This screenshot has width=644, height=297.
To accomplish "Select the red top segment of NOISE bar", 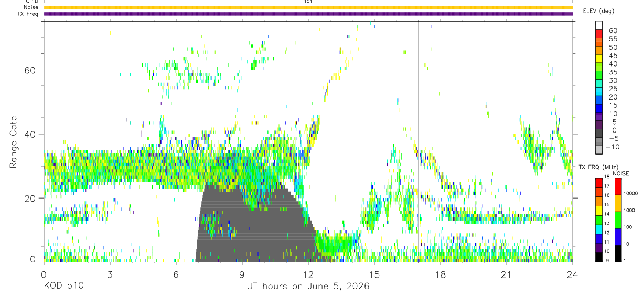I will click(618, 186).
